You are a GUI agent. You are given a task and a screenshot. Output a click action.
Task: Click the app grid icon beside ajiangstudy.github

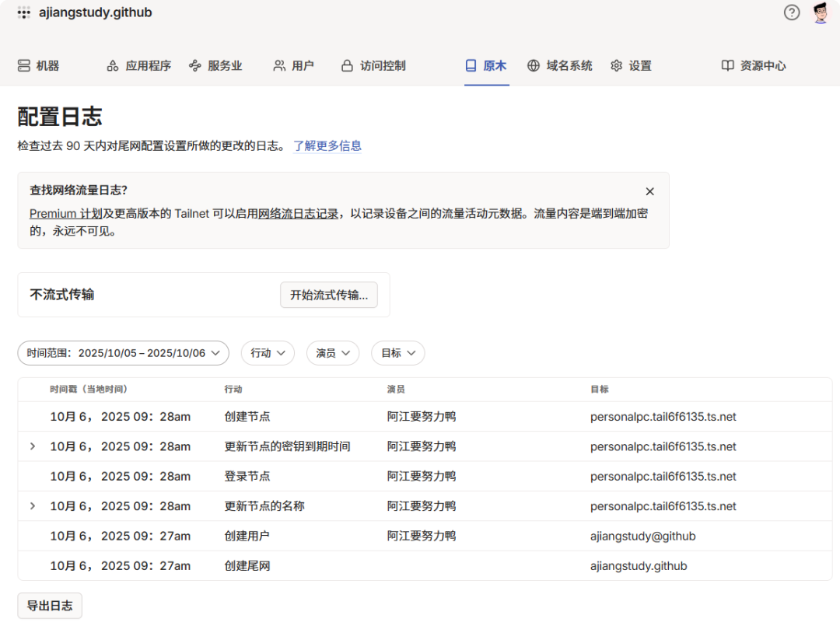tap(24, 12)
